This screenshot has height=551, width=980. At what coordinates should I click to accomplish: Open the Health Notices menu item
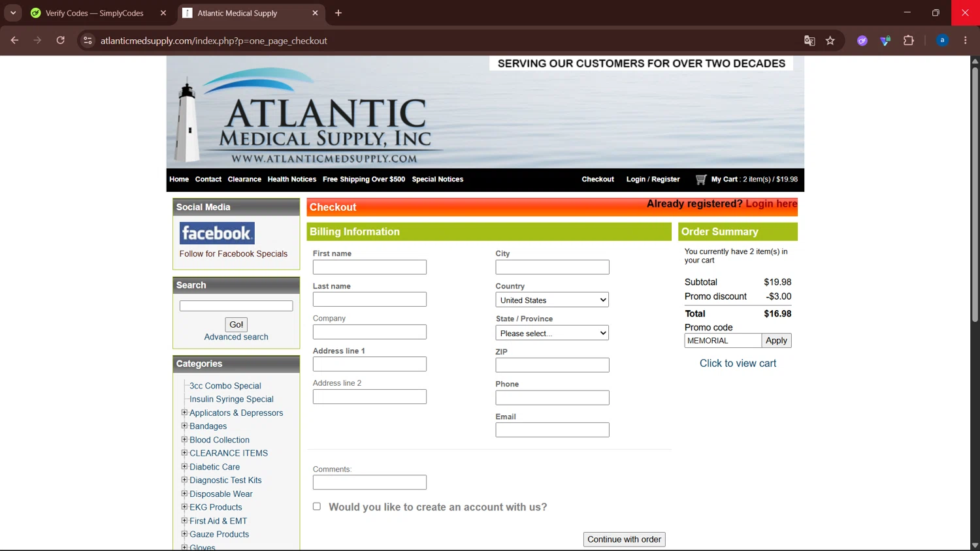[x=292, y=180]
